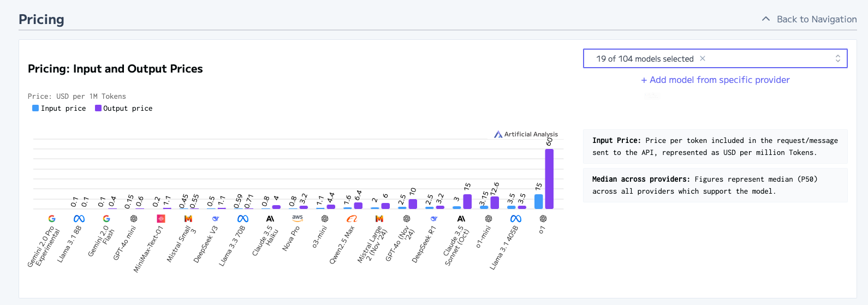Viewport: 868px width, 305px height.
Task: Click the Google logo under Gemini 2.0 Pro Experimental
Action: [x=52, y=219]
